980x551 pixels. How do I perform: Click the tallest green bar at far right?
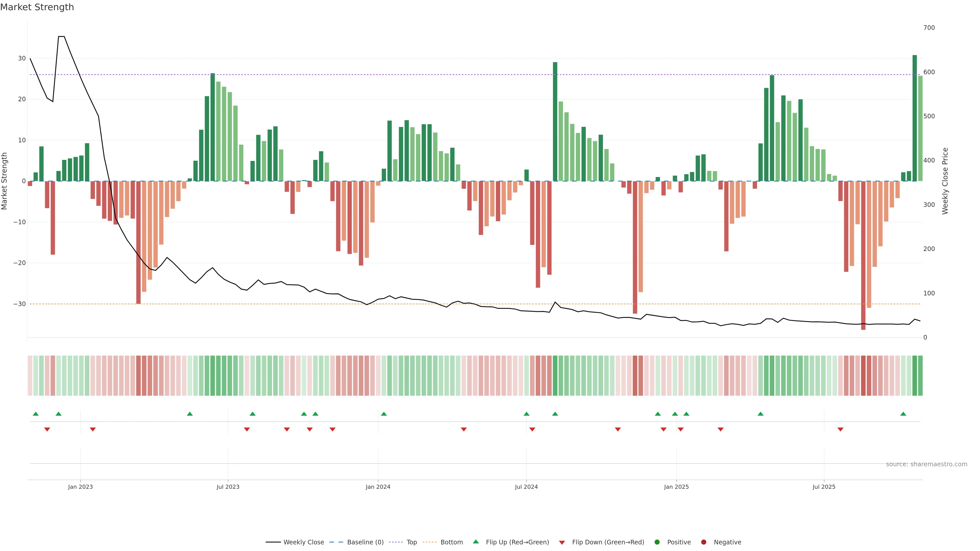[915, 118]
